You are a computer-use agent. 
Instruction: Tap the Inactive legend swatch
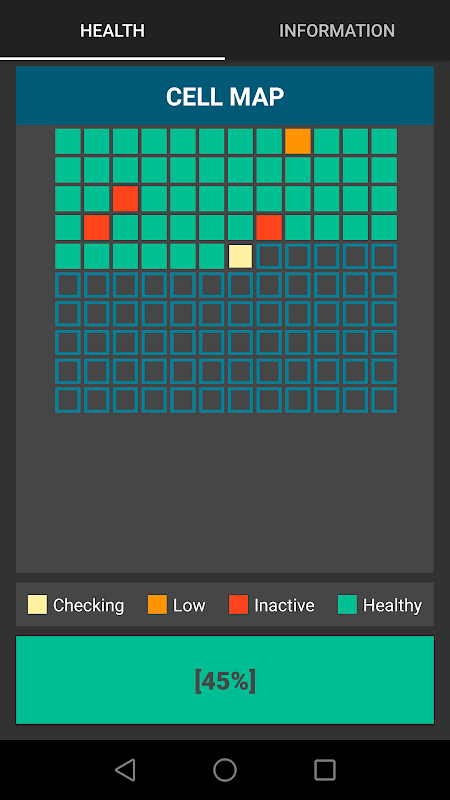click(238, 605)
